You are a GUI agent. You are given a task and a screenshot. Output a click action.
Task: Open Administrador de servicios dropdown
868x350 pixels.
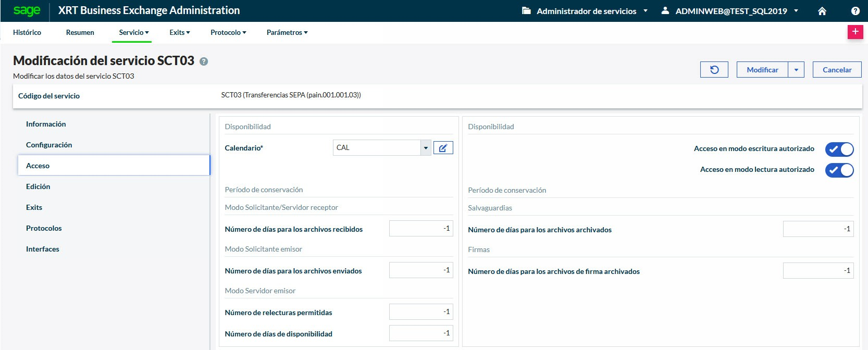click(x=586, y=11)
